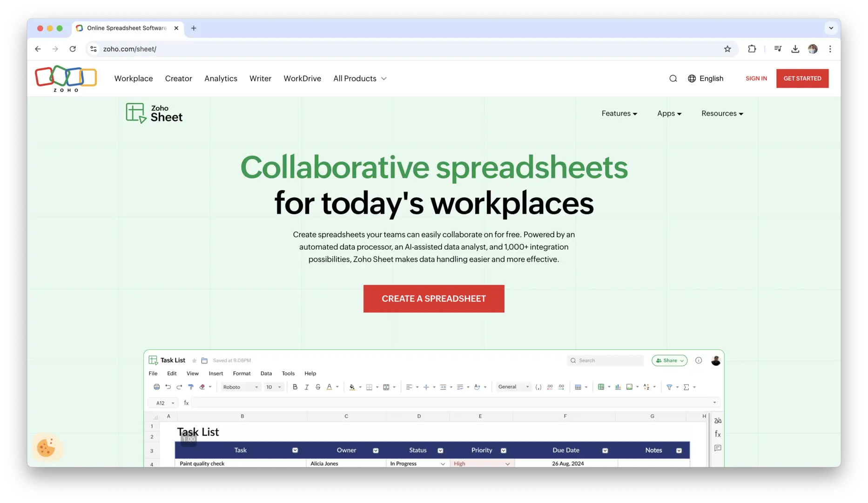
Task: Click the vertical align icon
Action: point(426,387)
